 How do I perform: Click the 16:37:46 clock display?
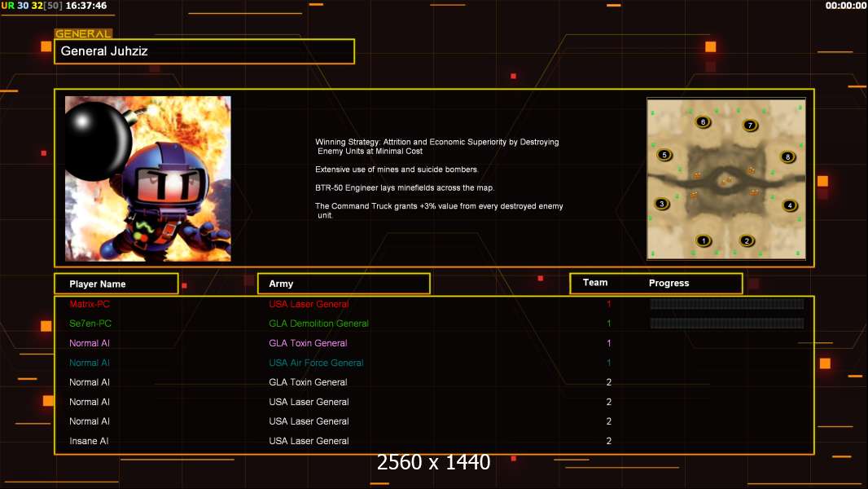click(x=86, y=6)
